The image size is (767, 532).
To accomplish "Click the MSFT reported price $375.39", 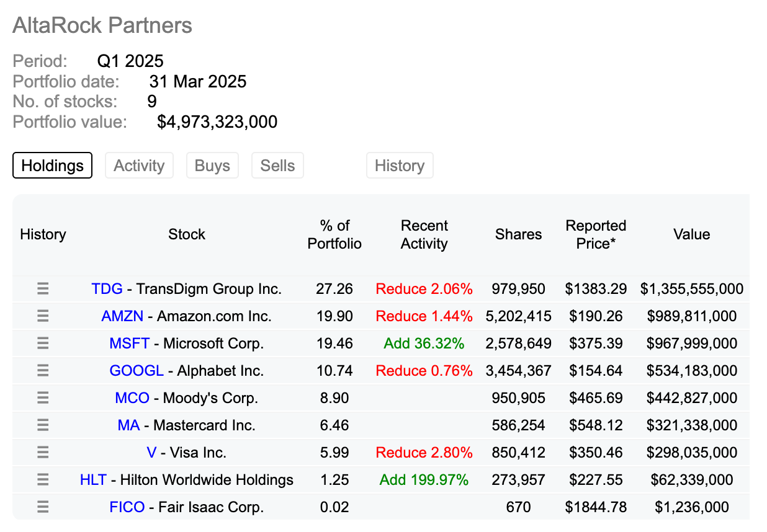I will pos(596,344).
